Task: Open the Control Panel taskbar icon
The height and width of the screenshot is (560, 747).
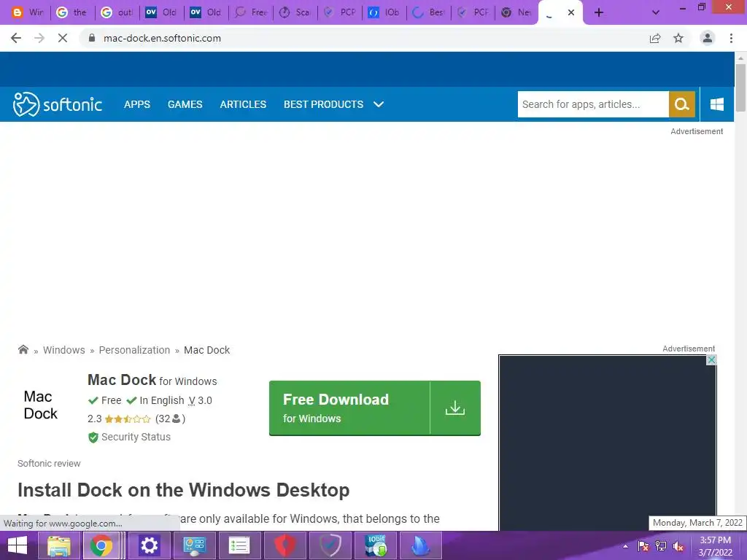Action: (194, 545)
